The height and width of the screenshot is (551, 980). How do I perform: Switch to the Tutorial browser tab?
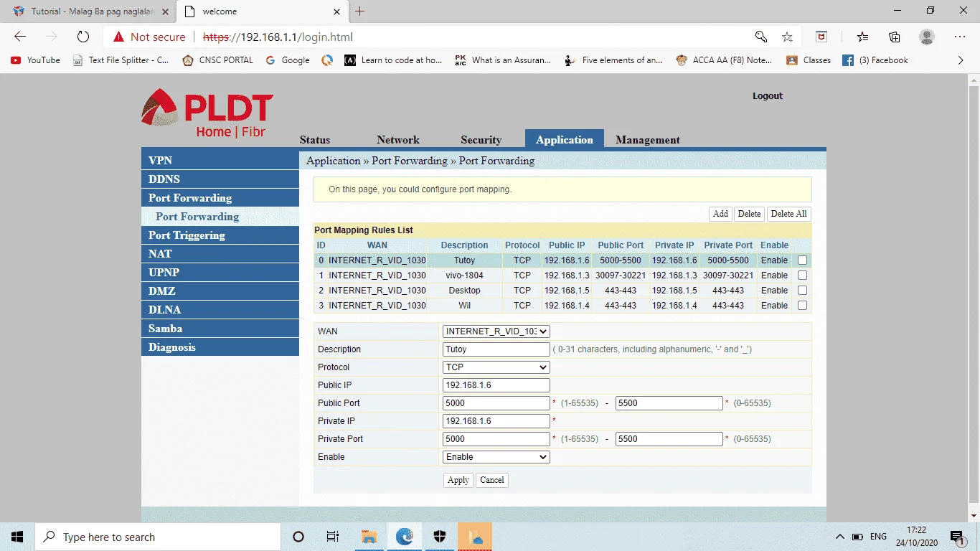[88, 11]
